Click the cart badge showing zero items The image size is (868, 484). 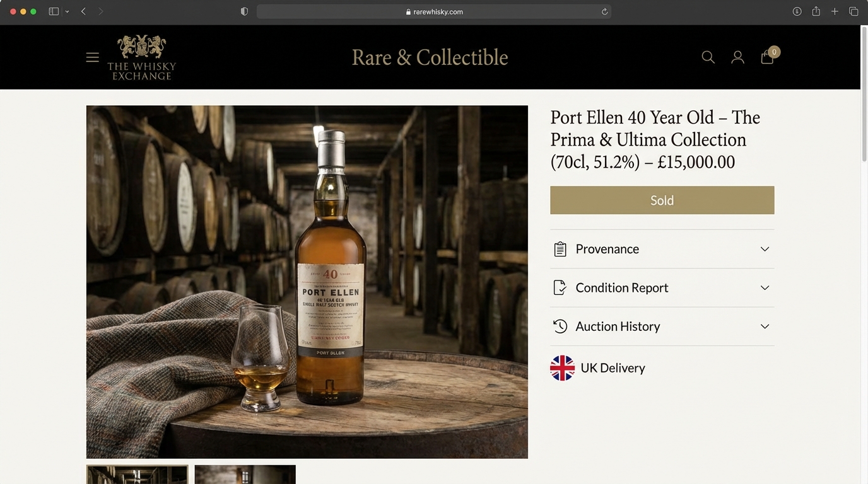(x=774, y=52)
